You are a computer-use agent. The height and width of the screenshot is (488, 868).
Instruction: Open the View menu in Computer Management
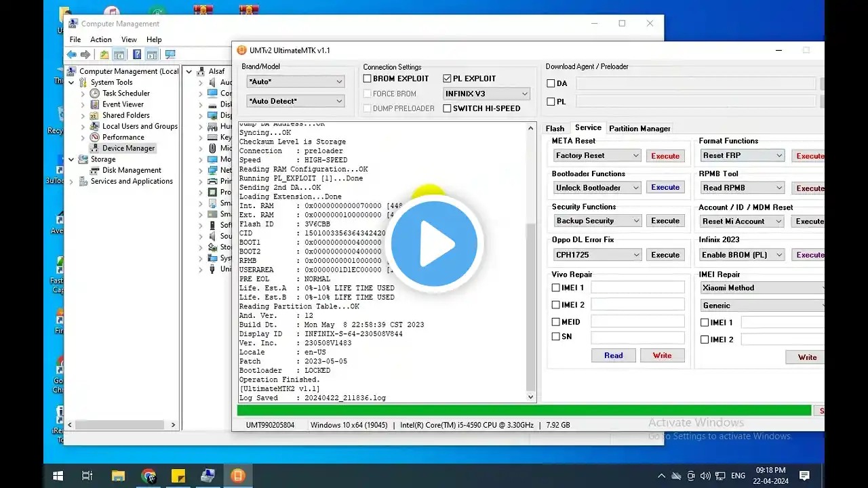129,39
